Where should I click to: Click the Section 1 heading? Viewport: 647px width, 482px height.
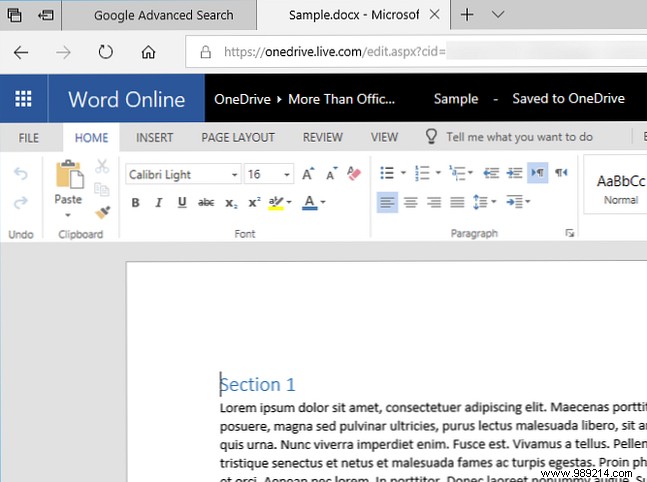click(257, 385)
